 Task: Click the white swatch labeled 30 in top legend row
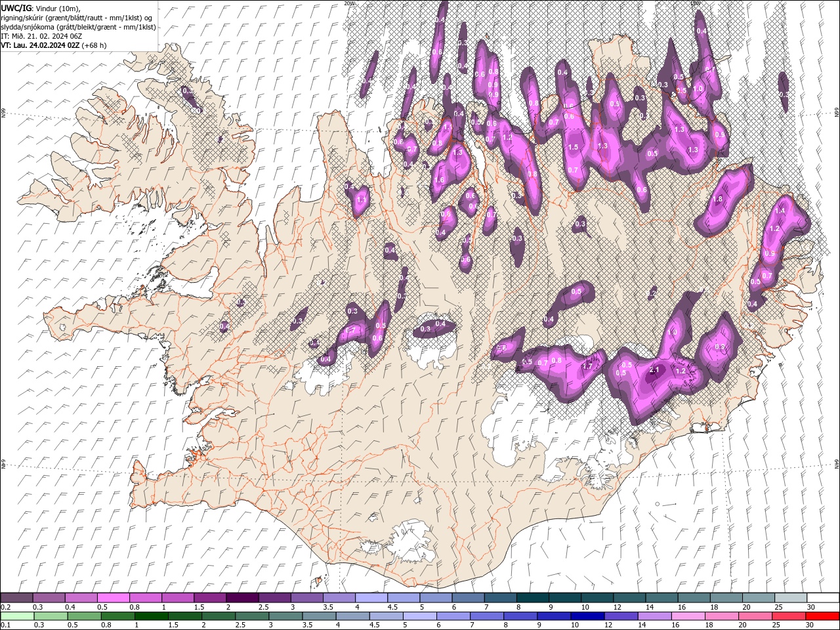[822, 598]
